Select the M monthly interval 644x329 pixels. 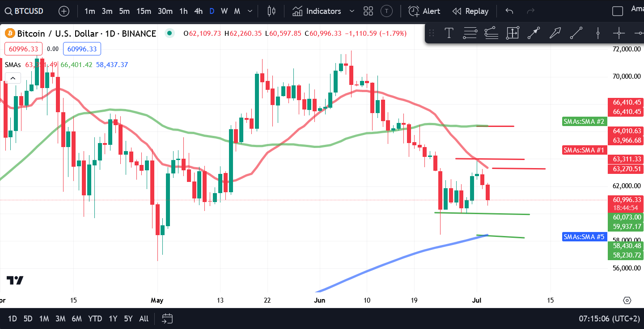(x=237, y=11)
